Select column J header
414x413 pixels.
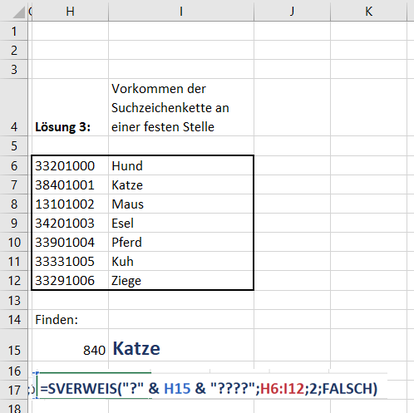tap(292, 11)
